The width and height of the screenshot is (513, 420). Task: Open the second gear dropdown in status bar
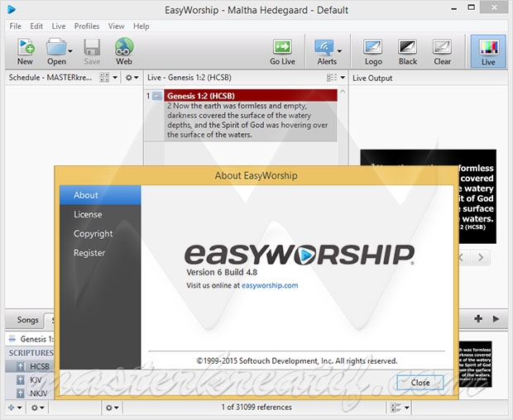(112, 408)
